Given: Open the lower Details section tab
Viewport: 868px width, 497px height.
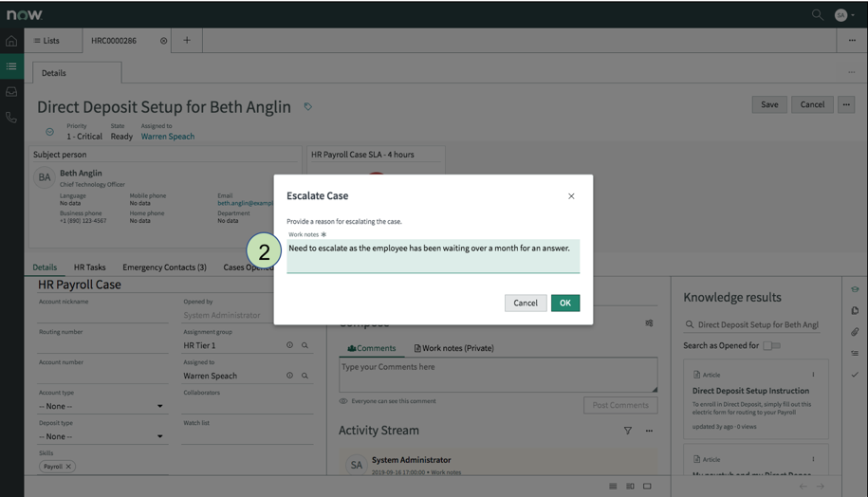Looking at the screenshot, I should tap(45, 267).
